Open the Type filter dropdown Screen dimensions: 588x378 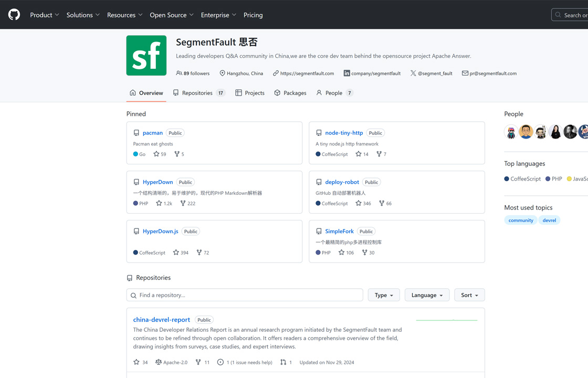(x=384, y=295)
